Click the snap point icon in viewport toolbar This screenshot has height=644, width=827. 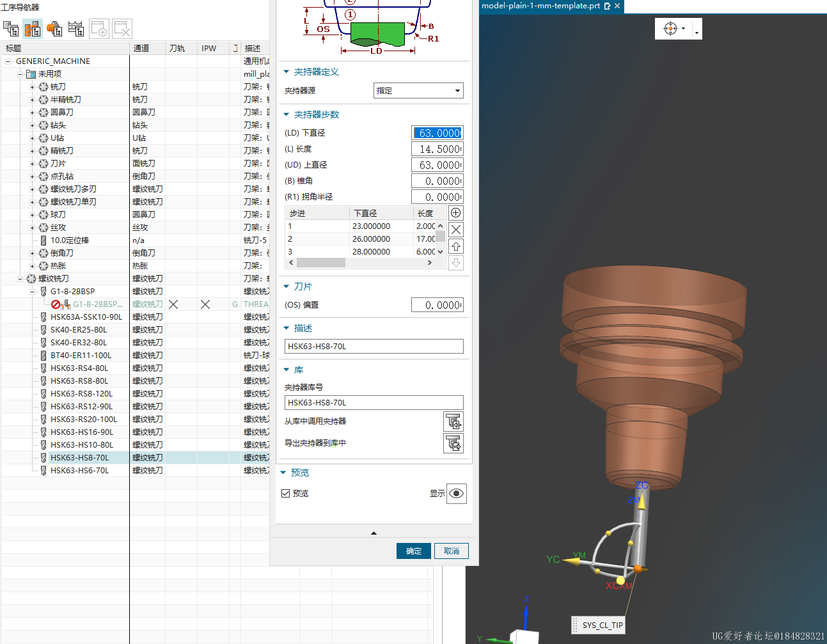pyautogui.click(x=670, y=29)
